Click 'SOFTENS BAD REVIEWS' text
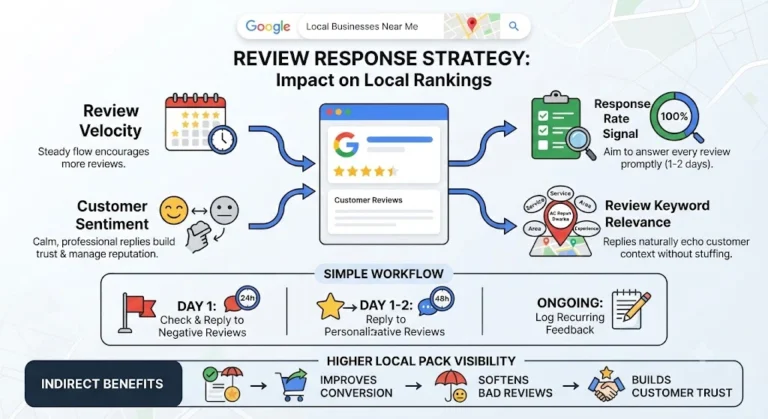The image size is (768, 419). click(x=515, y=387)
